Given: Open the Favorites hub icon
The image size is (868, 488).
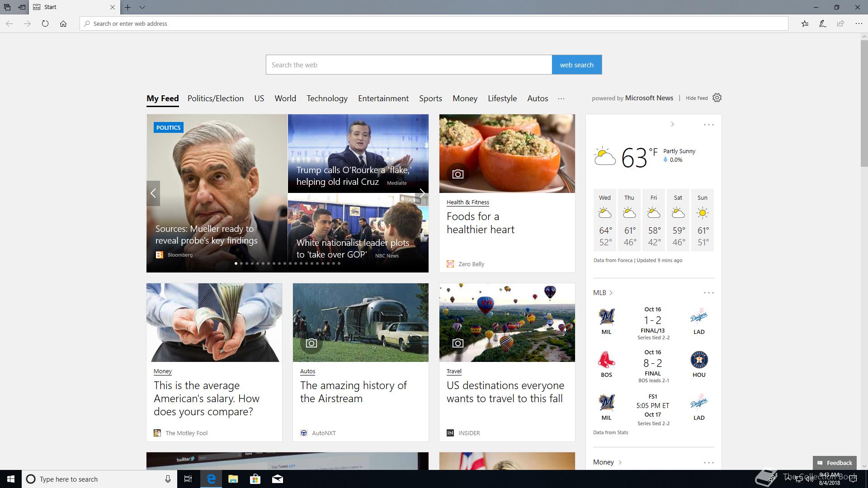Looking at the screenshot, I should pos(805,23).
